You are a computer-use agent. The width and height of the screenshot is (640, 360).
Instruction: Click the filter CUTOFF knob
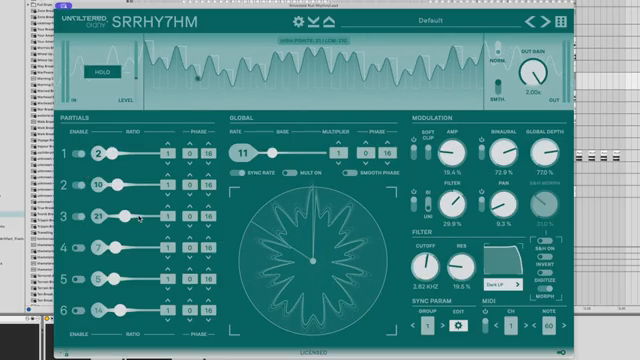(425, 267)
